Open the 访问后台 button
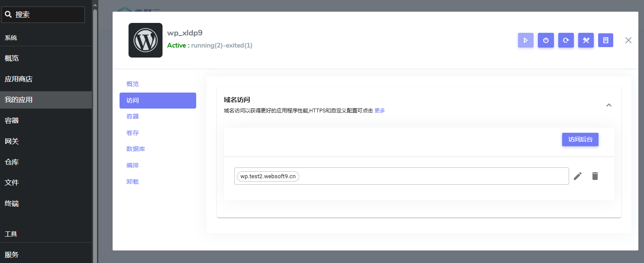The width and height of the screenshot is (644, 263). tap(580, 139)
